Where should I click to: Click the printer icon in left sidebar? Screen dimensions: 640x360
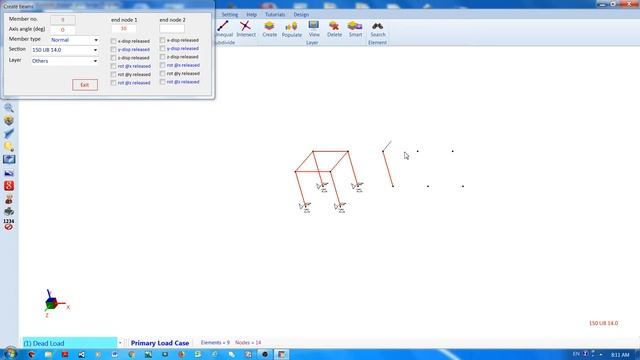click(9, 211)
